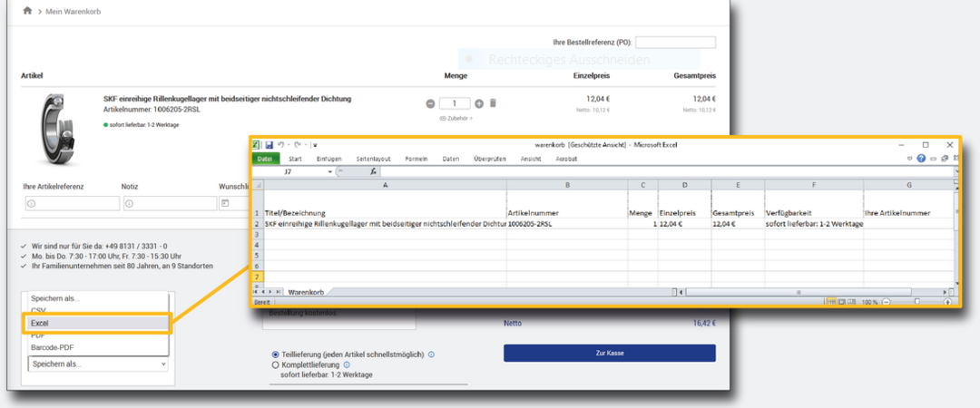
Task: Open calendar icon in Wunschliefertermin field
Action: pyautogui.click(x=225, y=203)
